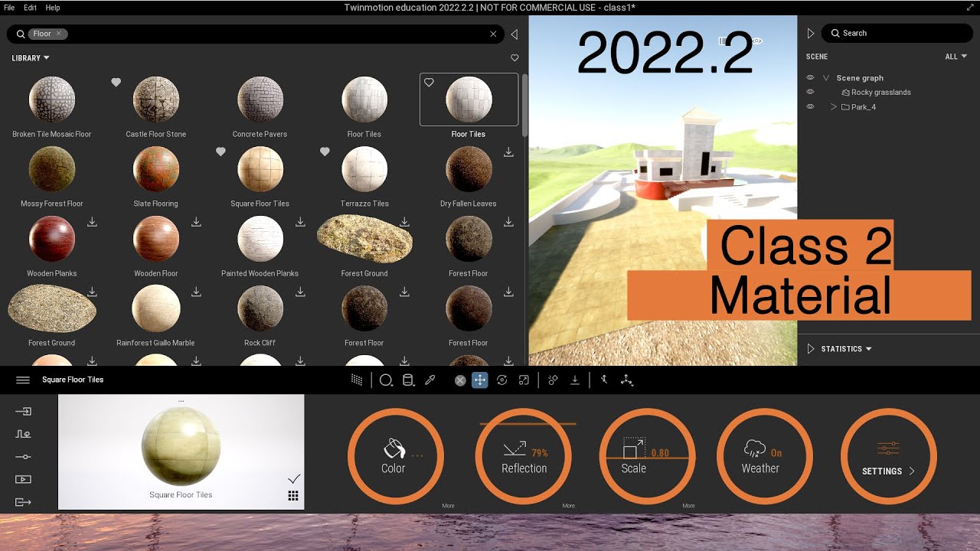
Task: Collapse the Scene graph tree
Action: 826,78
